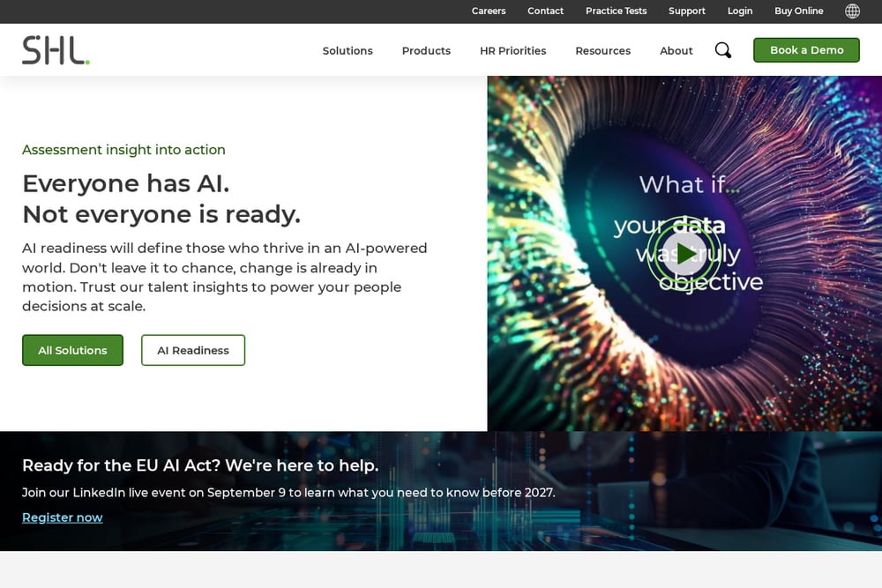This screenshot has width=882, height=588.
Task: Go to the Careers link
Action: 489,11
